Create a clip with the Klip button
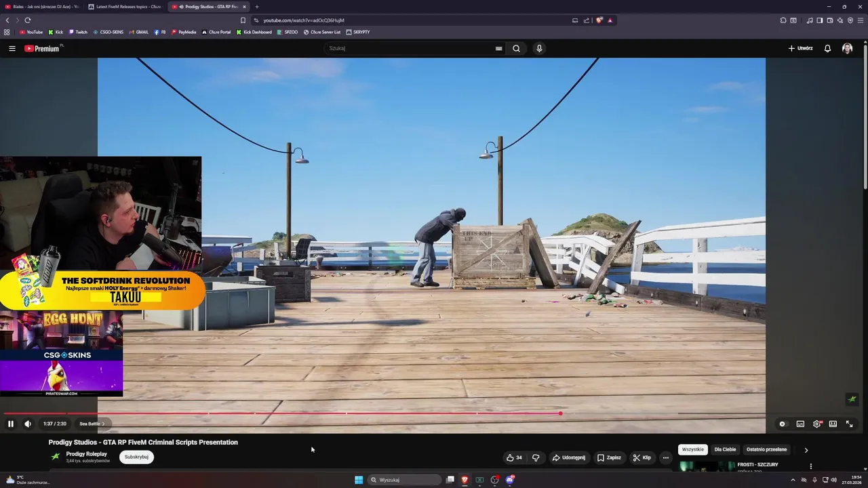This screenshot has width=868, height=488. point(642,457)
